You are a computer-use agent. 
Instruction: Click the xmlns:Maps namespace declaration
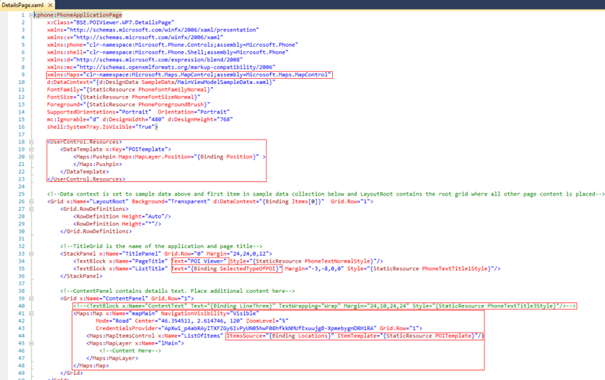tap(189, 74)
